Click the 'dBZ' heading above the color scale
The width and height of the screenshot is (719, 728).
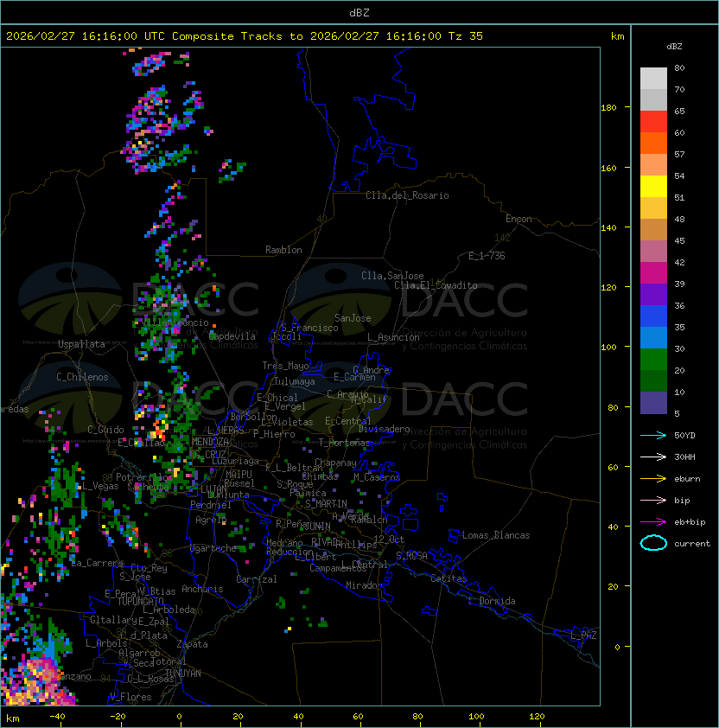point(674,47)
